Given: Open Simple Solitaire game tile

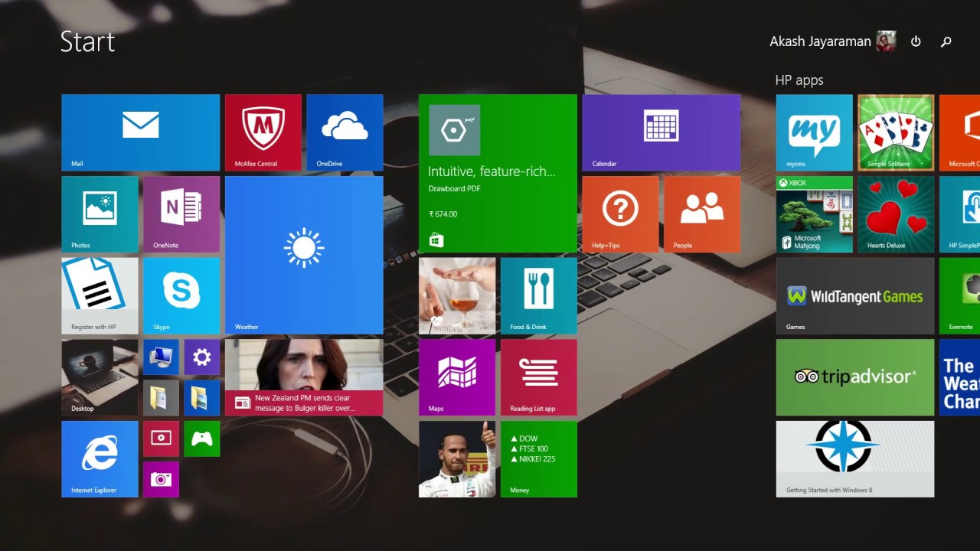Looking at the screenshot, I should point(896,132).
